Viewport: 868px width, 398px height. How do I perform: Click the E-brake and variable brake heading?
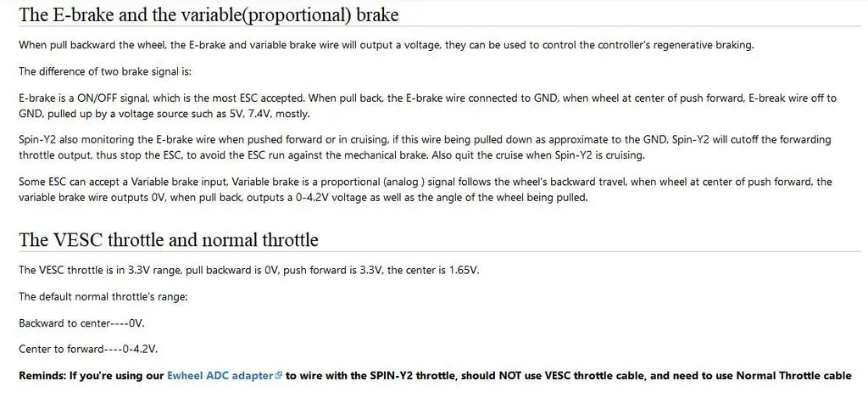209,14
